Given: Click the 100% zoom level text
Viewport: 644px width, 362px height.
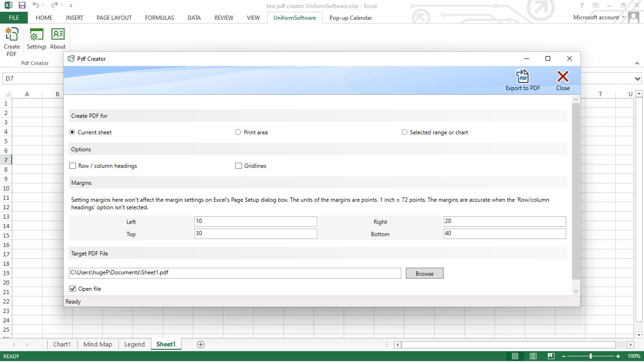Looking at the screenshot, I should tap(634, 356).
